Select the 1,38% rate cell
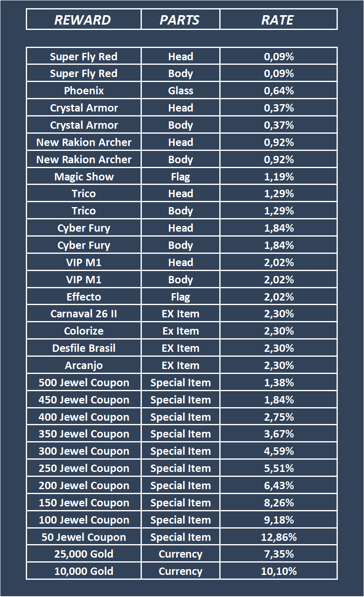This screenshot has width=364, height=597. [279, 383]
